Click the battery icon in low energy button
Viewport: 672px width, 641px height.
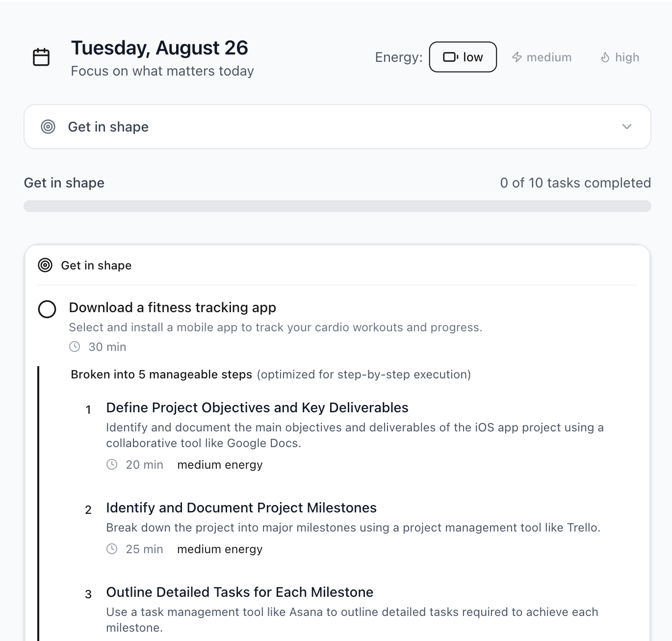[450, 57]
